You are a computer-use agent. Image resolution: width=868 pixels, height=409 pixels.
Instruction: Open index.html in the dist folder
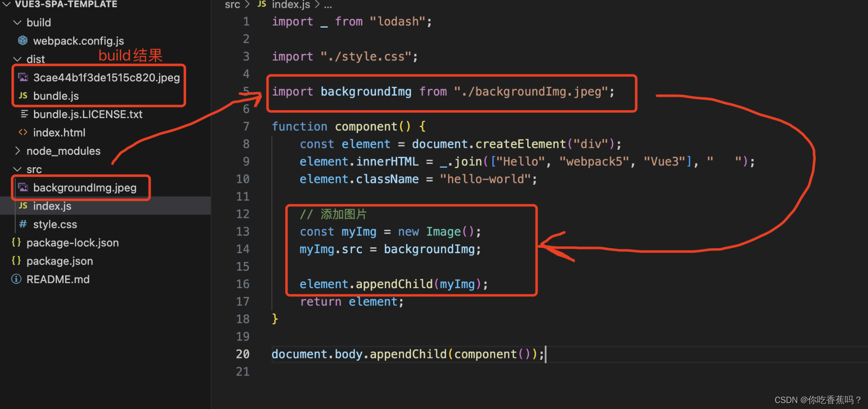[x=59, y=132]
